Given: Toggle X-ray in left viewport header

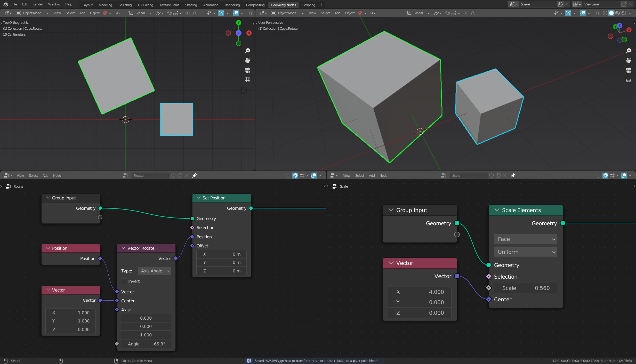Looking at the screenshot, I should tap(250, 13).
